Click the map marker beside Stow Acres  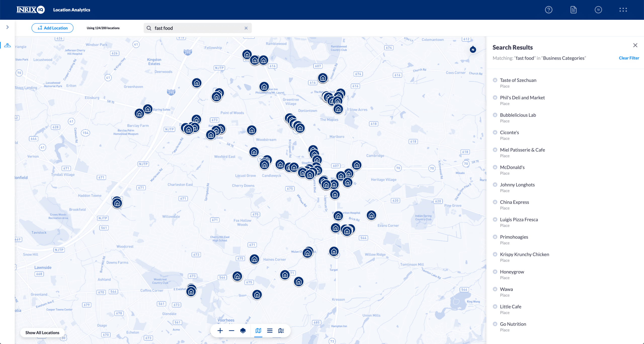tap(338, 109)
